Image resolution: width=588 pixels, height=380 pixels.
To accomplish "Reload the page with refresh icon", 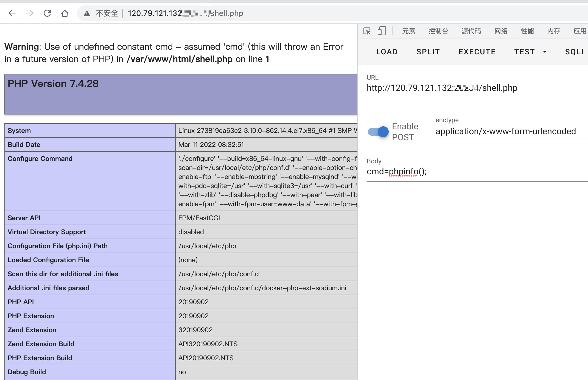I will [47, 13].
